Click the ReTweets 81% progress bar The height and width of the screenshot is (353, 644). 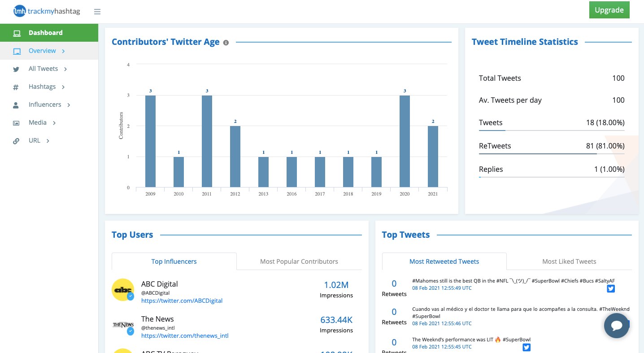coord(552,153)
